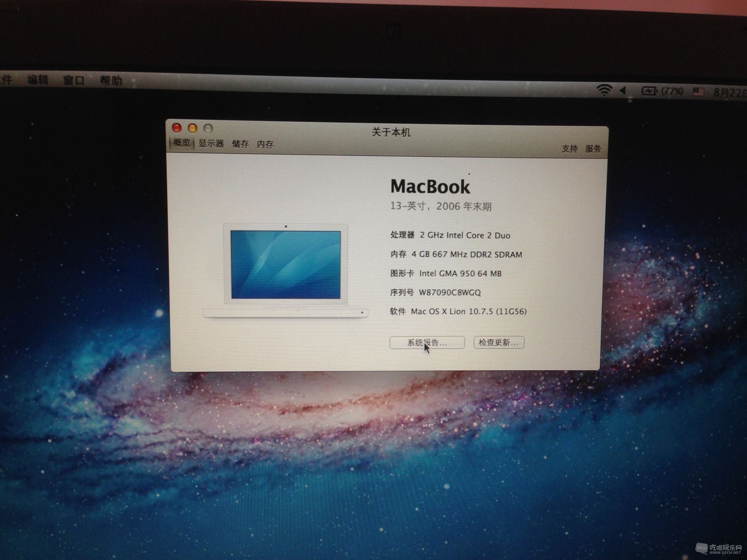Click the 4 GB 667 MHz DDR2 SDRAM text

tap(467, 254)
